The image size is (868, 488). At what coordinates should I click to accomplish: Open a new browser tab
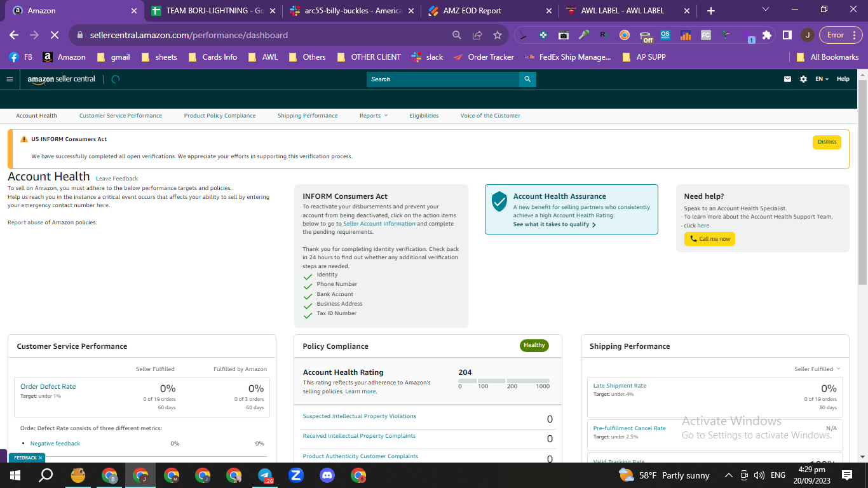click(x=711, y=11)
